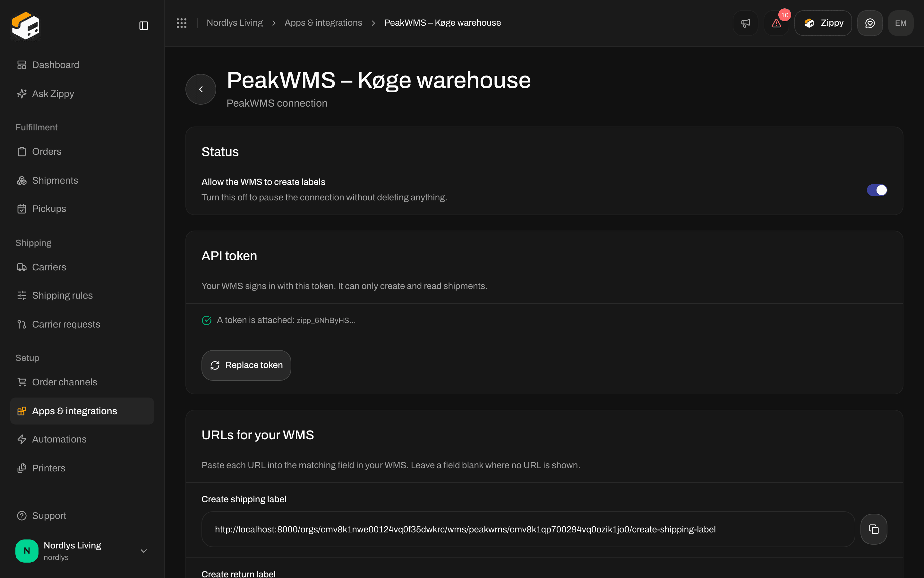
Task: Open alerts warning icon with badge 10
Action: (776, 23)
